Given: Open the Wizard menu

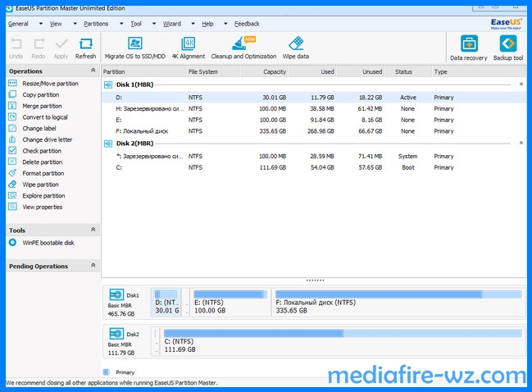Looking at the screenshot, I should 171,24.
